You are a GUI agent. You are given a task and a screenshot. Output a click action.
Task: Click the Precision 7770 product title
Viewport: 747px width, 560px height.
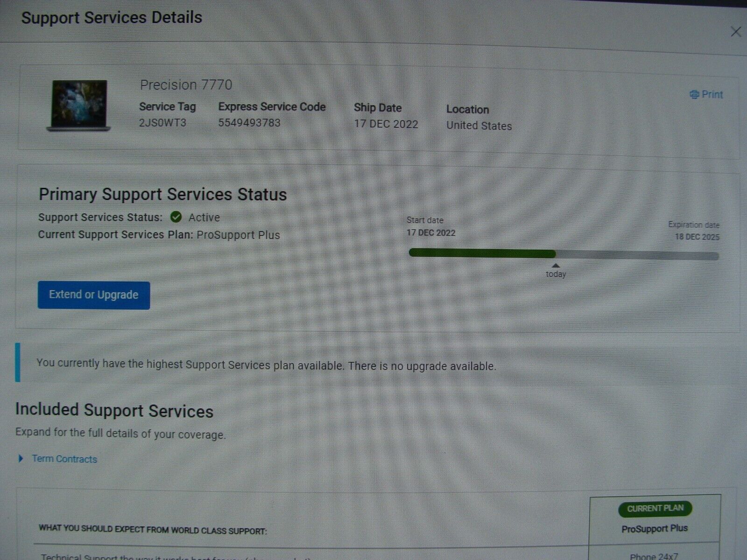tap(186, 85)
